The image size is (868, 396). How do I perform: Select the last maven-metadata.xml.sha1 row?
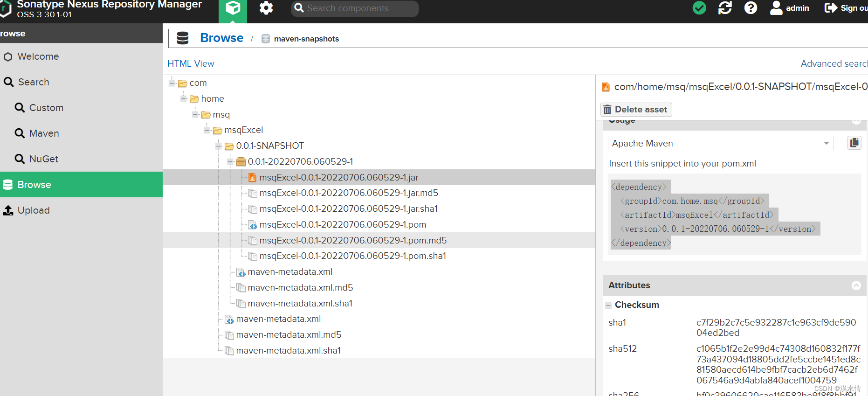point(379,351)
